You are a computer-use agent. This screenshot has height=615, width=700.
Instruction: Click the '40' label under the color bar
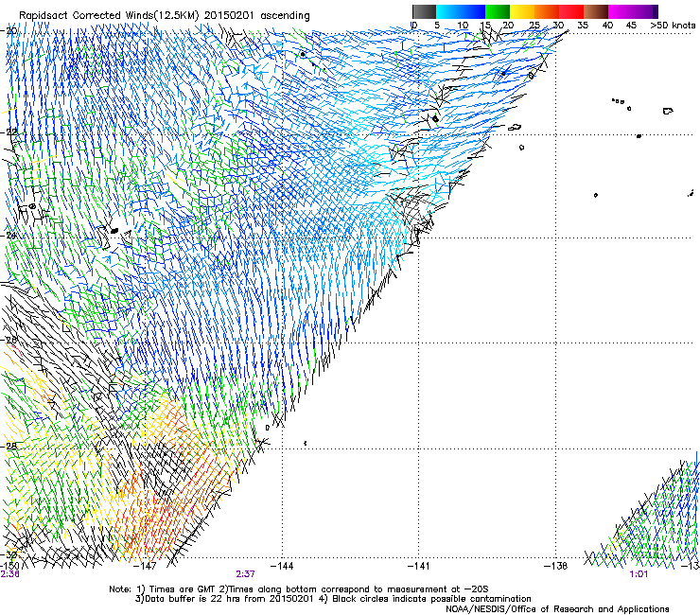pos(607,26)
